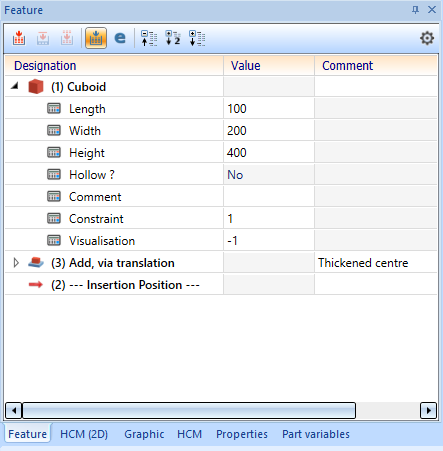
Task: Collapse the (1) Cuboid tree node
Action: (14, 86)
